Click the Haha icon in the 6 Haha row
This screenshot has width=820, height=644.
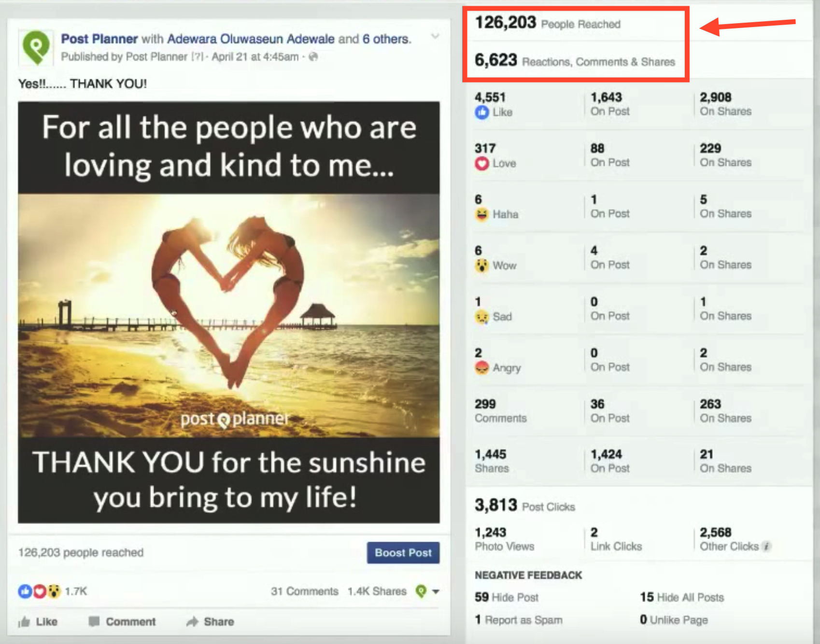[x=482, y=214]
